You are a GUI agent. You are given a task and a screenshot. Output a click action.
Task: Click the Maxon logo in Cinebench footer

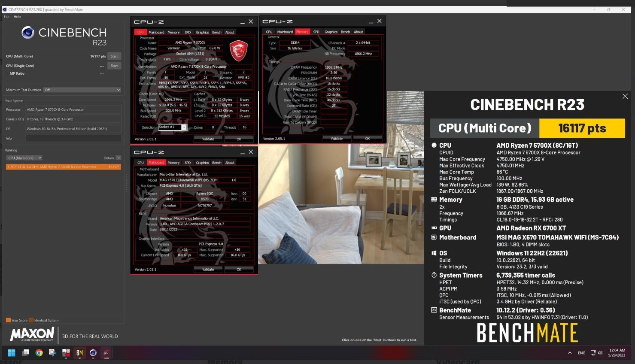[x=32, y=334]
